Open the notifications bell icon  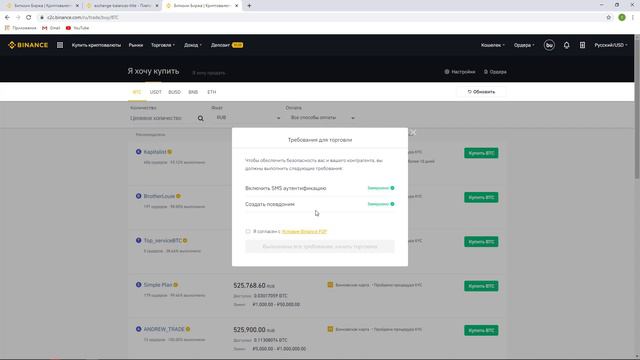pyautogui.click(x=566, y=45)
